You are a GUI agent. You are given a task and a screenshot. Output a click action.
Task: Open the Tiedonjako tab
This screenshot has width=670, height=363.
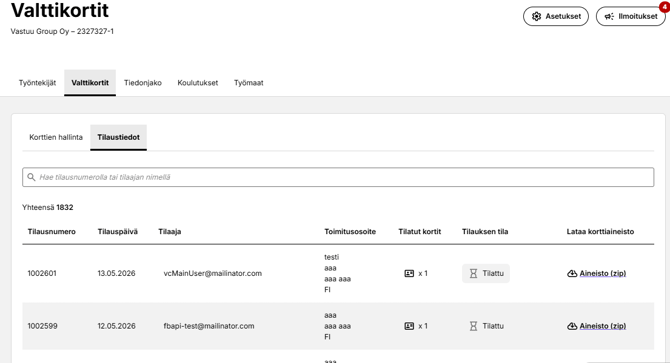click(x=143, y=83)
